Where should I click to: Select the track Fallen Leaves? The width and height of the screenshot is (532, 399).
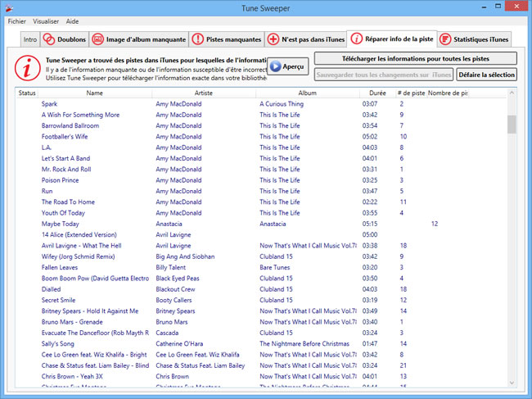tap(60, 267)
